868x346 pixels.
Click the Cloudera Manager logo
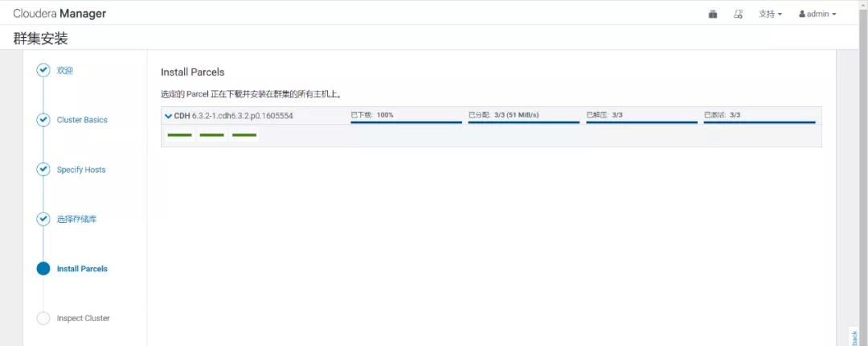click(x=59, y=14)
